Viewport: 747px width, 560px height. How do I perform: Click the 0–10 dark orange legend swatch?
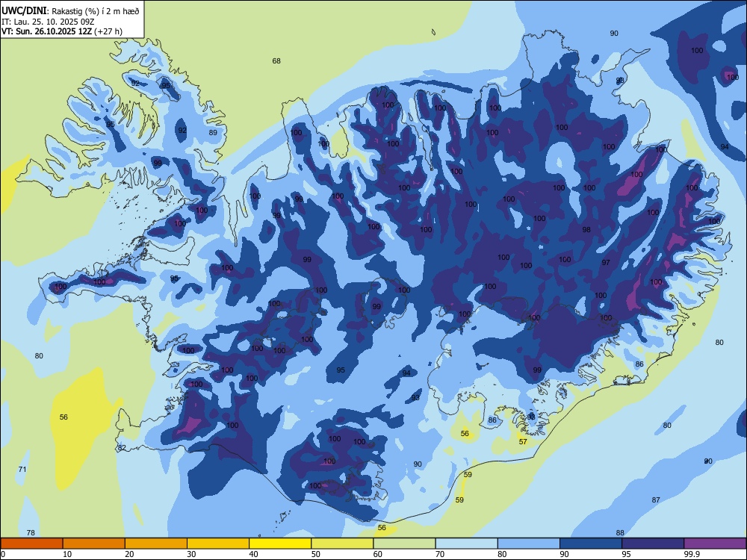tap(31, 544)
